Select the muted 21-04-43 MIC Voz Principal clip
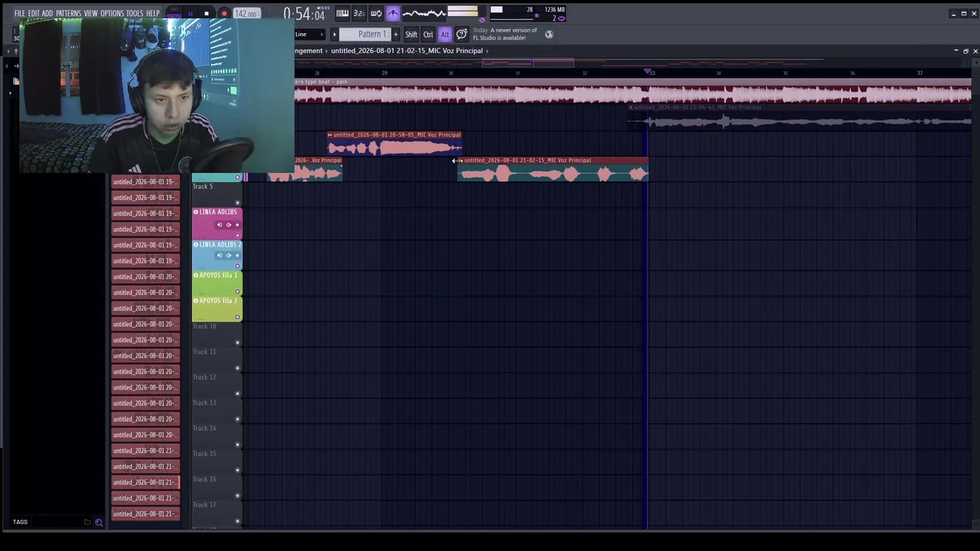The width and height of the screenshot is (980, 551). [799, 117]
